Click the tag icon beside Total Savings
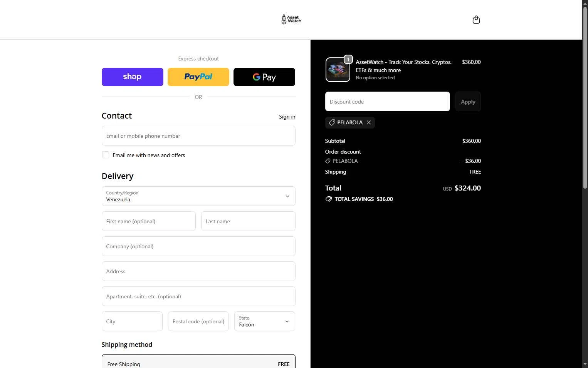Screen dimensions: 588x368 pos(329,199)
